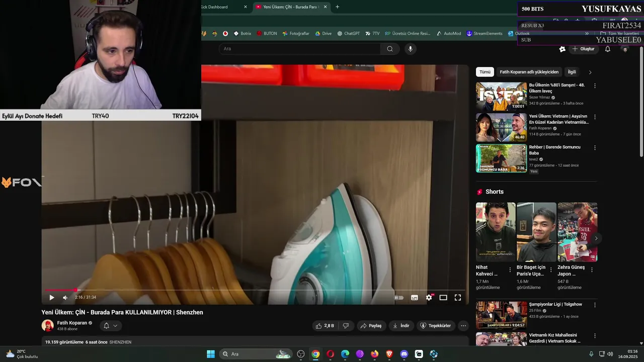Open YouTube notifications bell

pyautogui.click(x=608, y=49)
